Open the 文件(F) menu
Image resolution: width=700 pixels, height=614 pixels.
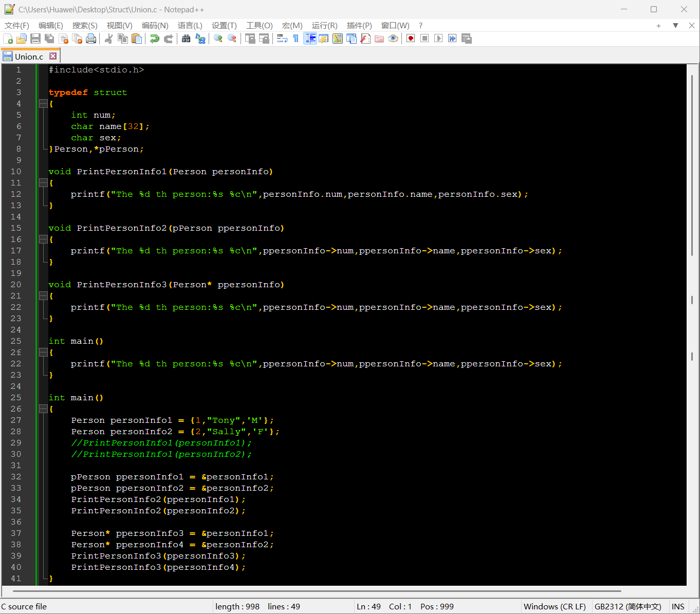click(x=17, y=26)
